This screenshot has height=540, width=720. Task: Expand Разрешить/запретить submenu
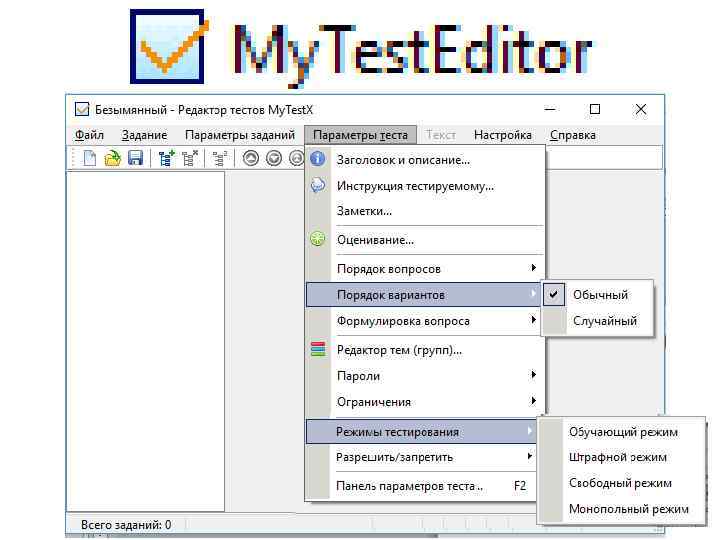click(421, 457)
